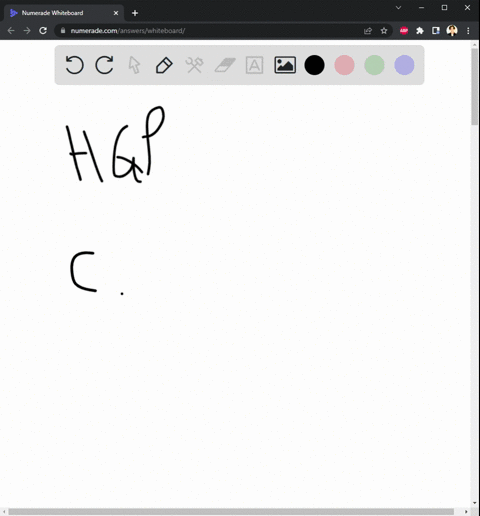Select the eraser tool
The height and width of the screenshot is (516, 480).
225,65
